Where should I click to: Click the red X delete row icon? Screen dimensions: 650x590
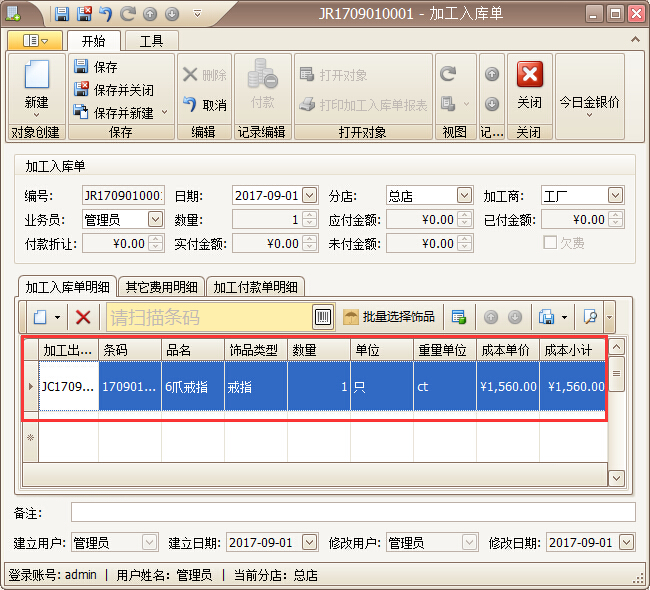84,317
